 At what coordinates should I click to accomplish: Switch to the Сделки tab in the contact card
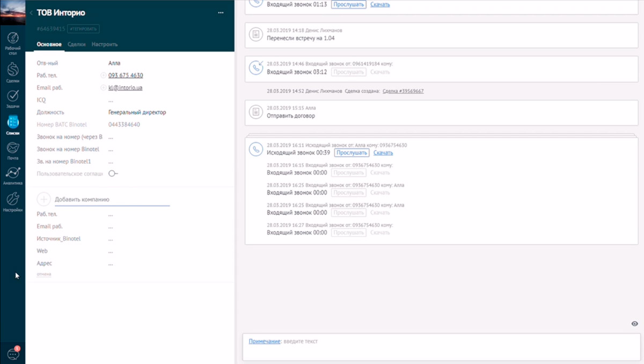click(77, 45)
